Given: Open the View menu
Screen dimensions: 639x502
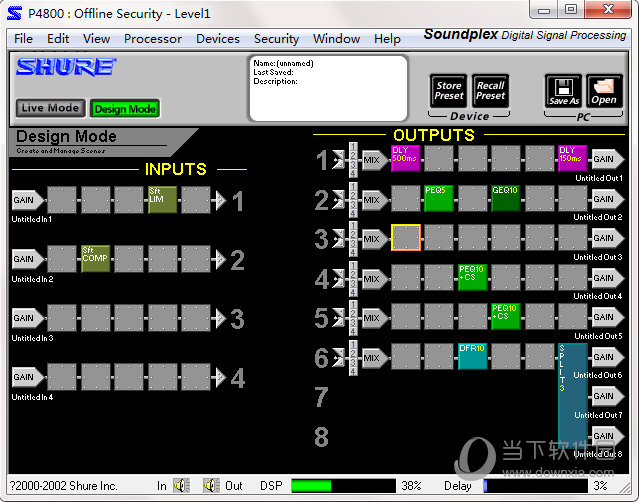Looking at the screenshot, I should coord(97,39).
